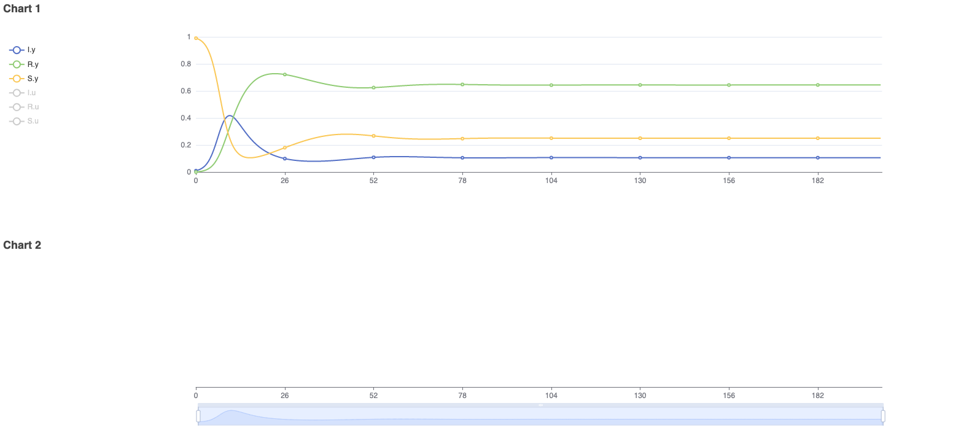
Task: Click the S.y data point at x=52
Action: point(373,136)
